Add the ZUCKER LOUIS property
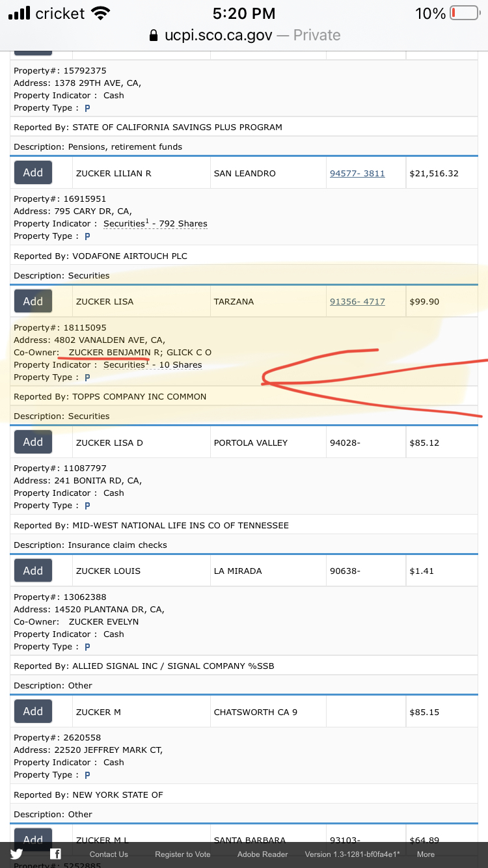The image size is (488, 868). 33,571
